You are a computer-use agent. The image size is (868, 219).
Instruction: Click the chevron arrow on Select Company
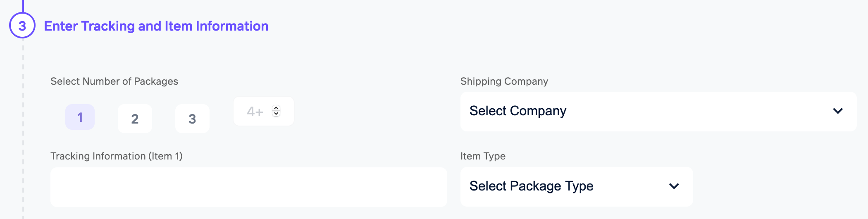pyautogui.click(x=837, y=111)
